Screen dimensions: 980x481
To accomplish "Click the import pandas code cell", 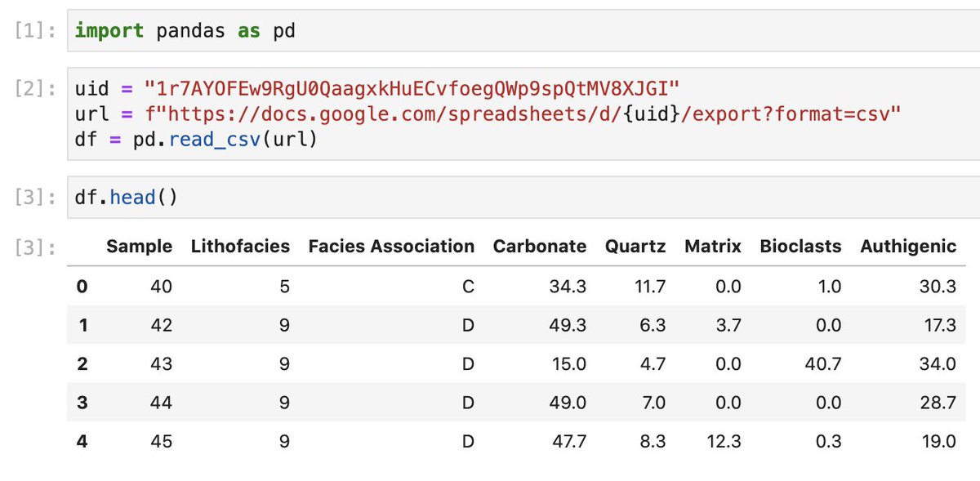I will click(523, 31).
